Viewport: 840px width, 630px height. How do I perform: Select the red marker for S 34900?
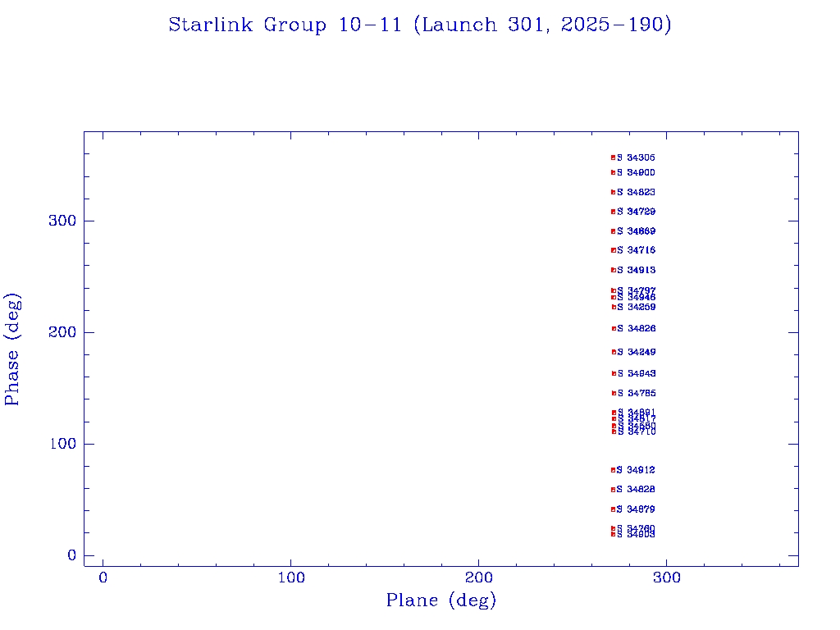(613, 172)
